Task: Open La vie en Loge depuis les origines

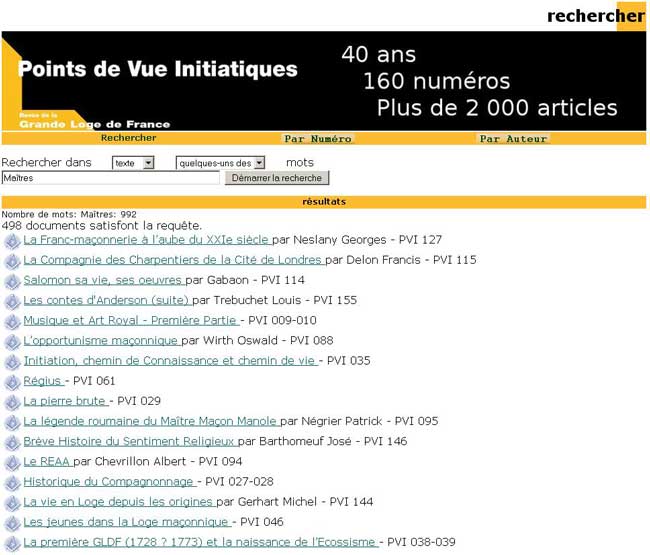Action: pyautogui.click(x=119, y=502)
